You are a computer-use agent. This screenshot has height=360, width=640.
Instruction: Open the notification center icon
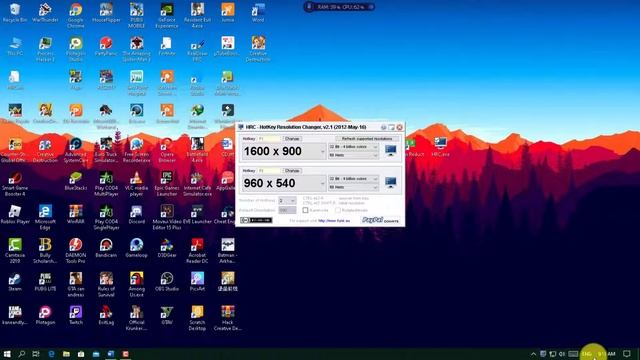(627, 354)
